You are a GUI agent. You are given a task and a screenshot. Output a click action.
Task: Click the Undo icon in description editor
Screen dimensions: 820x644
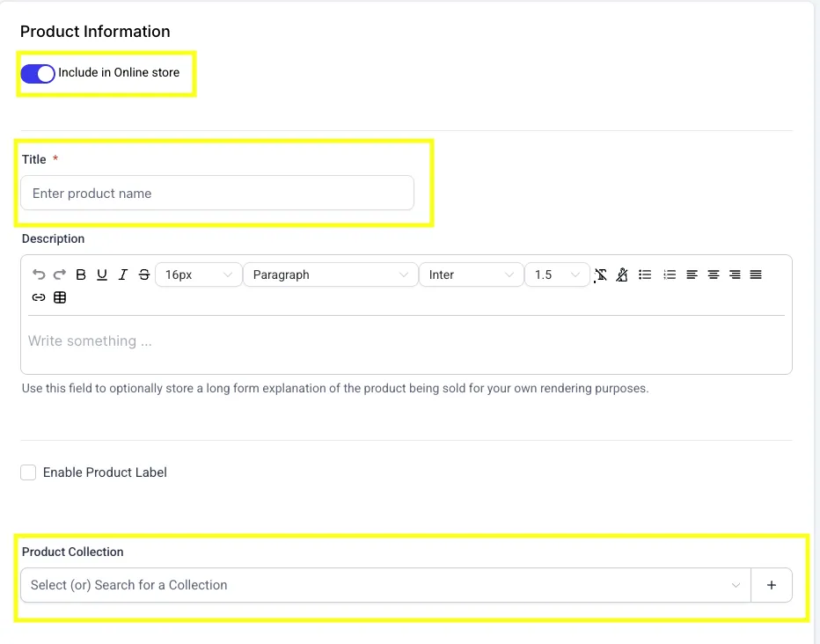coord(39,274)
